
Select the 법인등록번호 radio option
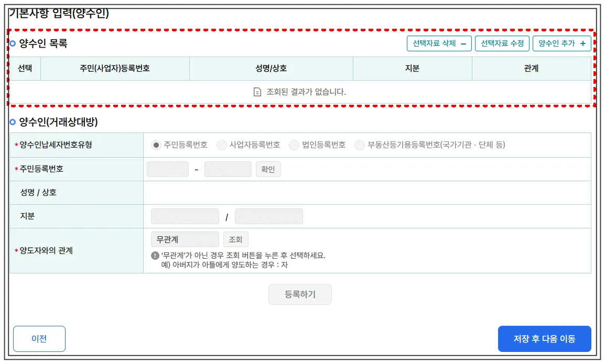point(294,146)
